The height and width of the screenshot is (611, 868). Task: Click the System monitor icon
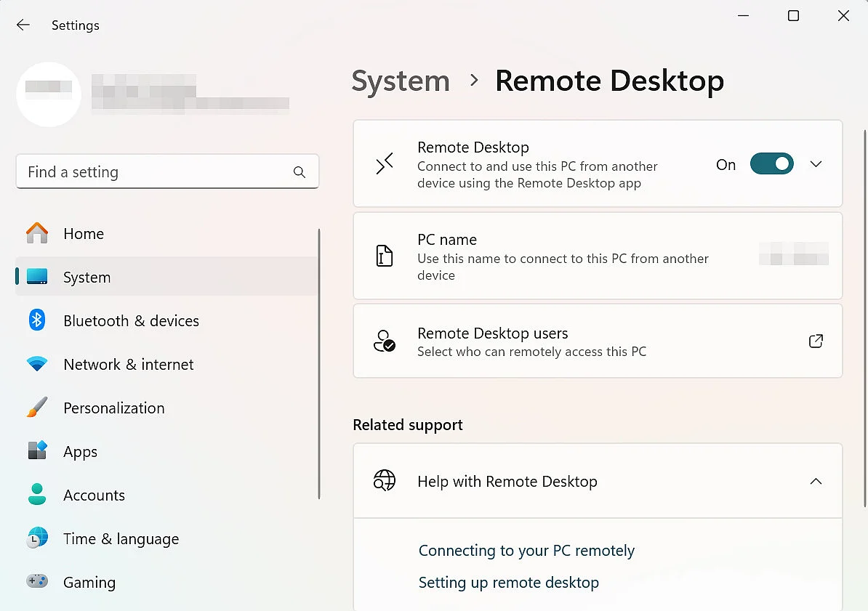[x=37, y=276]
